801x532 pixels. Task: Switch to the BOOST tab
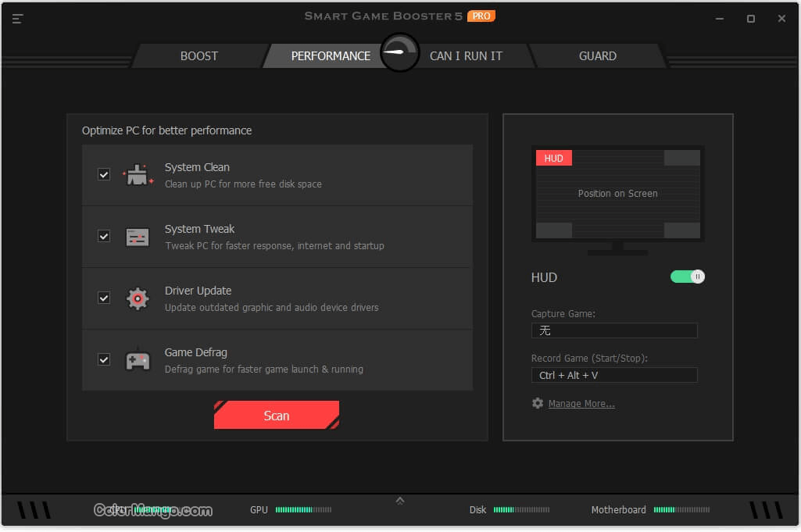coord(198,55)
